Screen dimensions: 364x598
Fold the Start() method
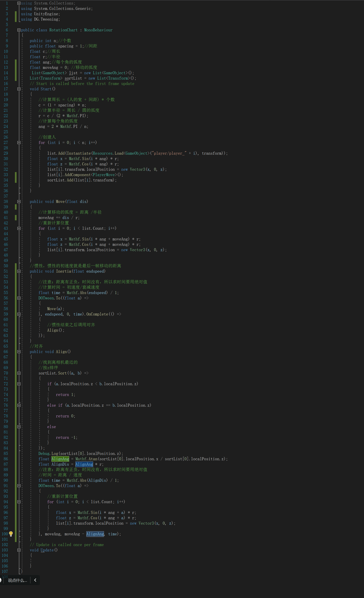19,89
